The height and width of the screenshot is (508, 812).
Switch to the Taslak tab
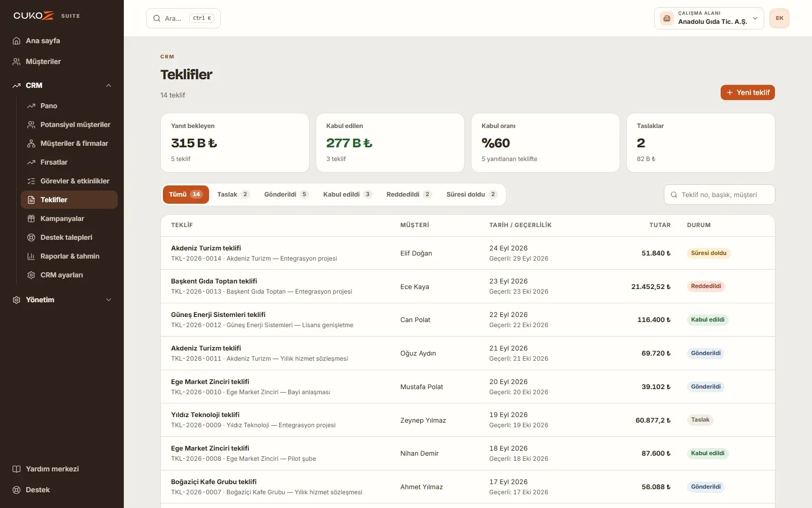click(x=233, y=195)
